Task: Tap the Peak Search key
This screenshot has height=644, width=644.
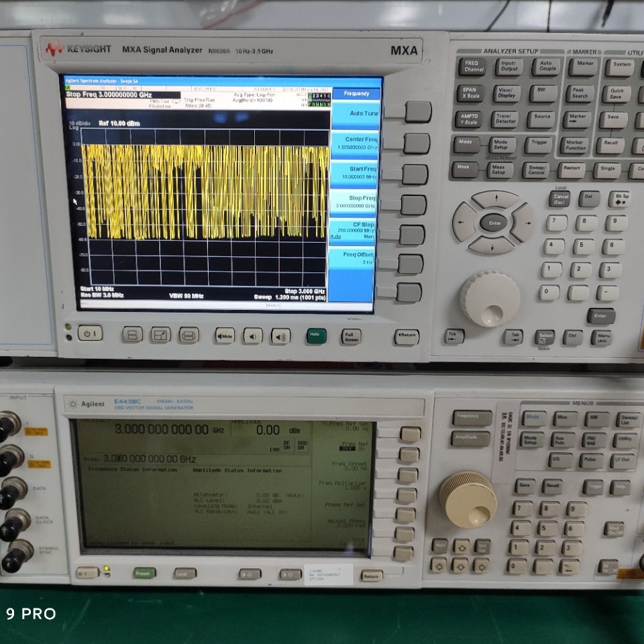Action: (579, 93)
